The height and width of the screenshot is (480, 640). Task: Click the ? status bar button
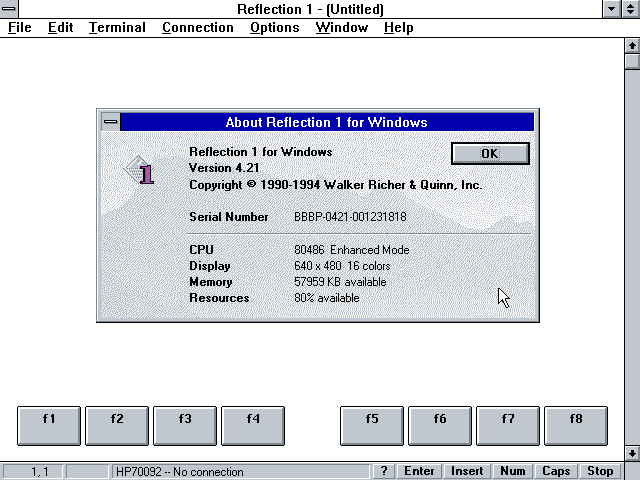(x=383, y=471)
